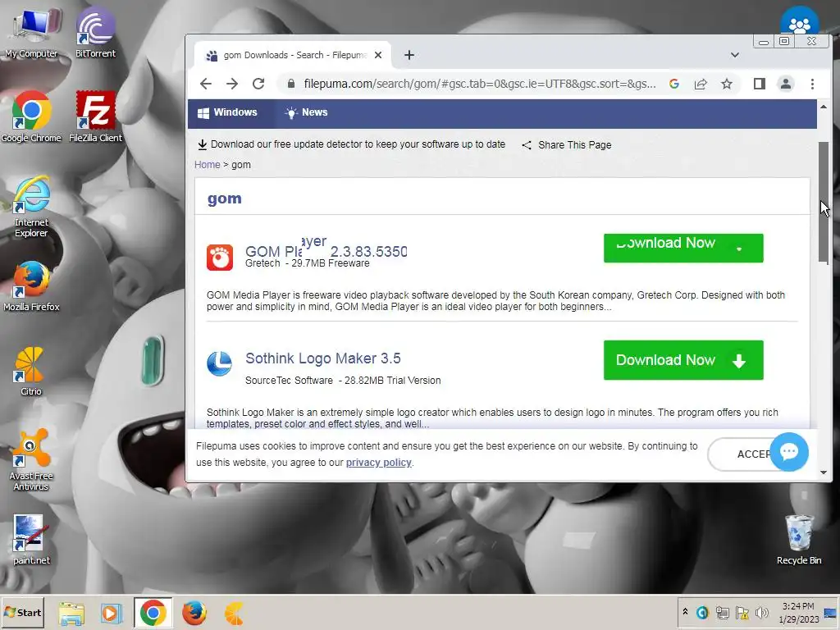Open the media player taskbar icon

[x=112, y=614]
